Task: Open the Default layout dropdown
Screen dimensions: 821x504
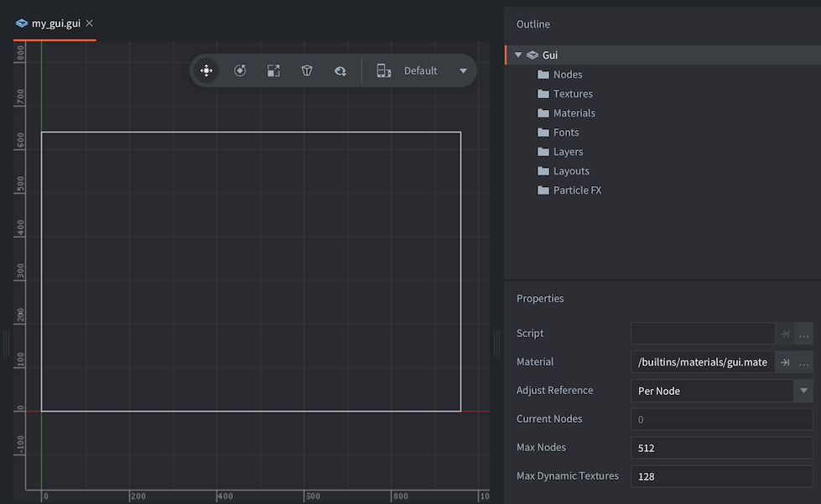Action: (463, 70)
